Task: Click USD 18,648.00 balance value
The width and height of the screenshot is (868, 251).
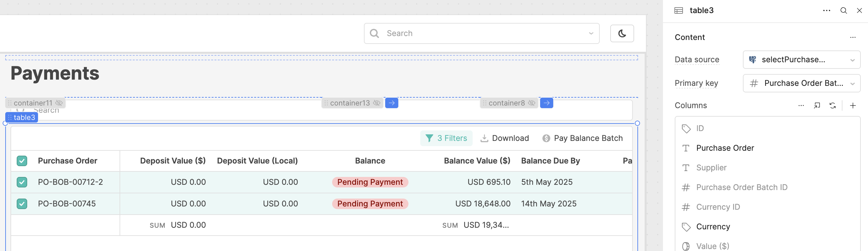Action: tap(482, 204)
